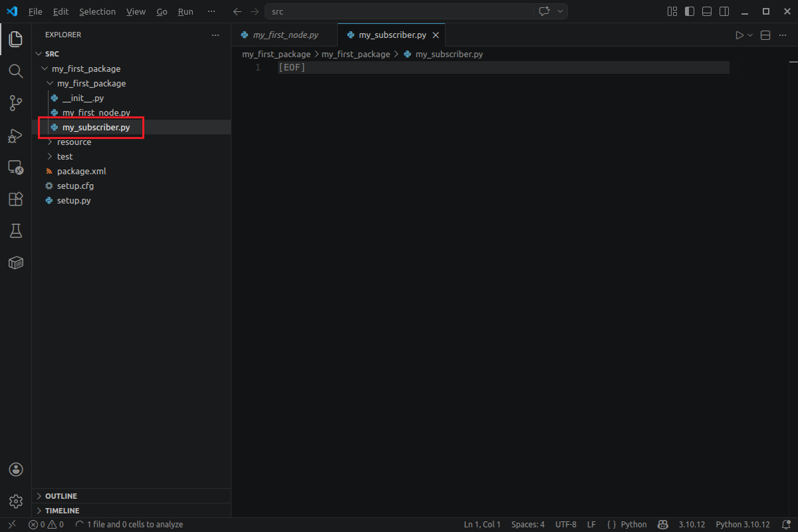Viewport: 798px width, 532px height.
Task: Click the my_subscriber.py breadcrumb
Action: [443, 54]
